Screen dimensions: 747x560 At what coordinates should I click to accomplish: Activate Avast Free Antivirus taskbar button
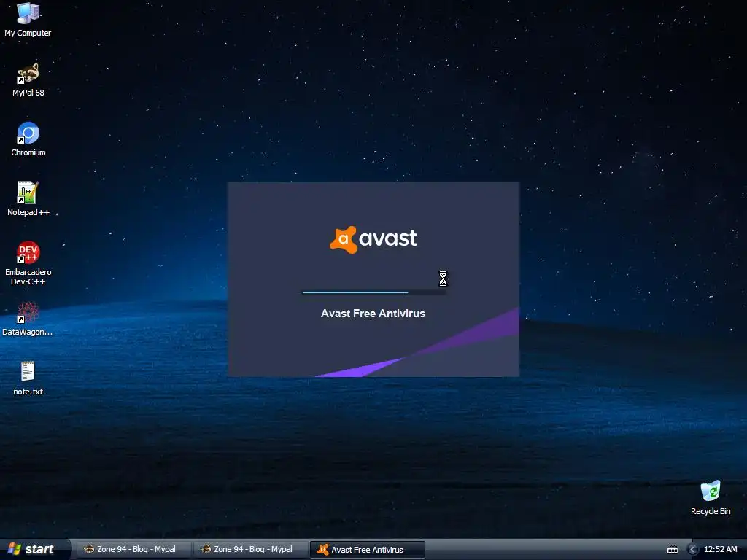tap(368, 550)
